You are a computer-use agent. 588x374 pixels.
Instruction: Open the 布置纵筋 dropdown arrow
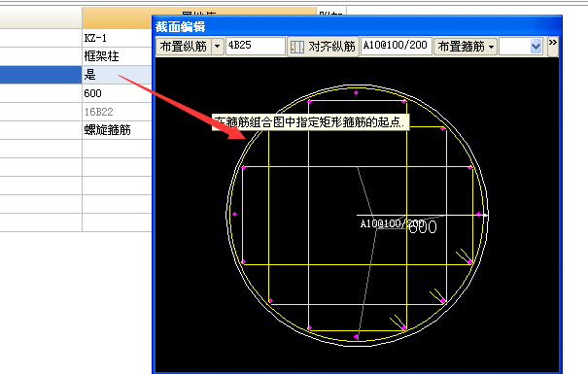(x=218, y=47)
